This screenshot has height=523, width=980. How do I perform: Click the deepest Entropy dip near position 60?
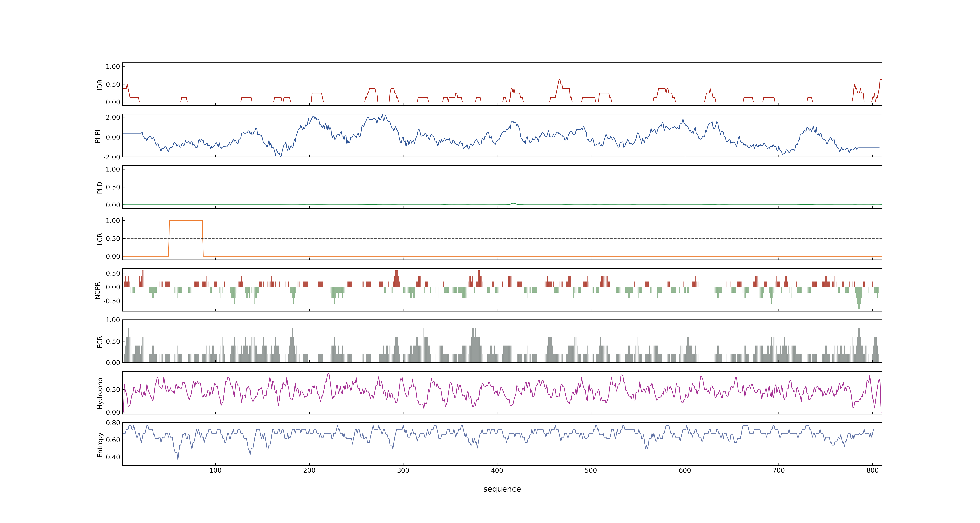178,459
